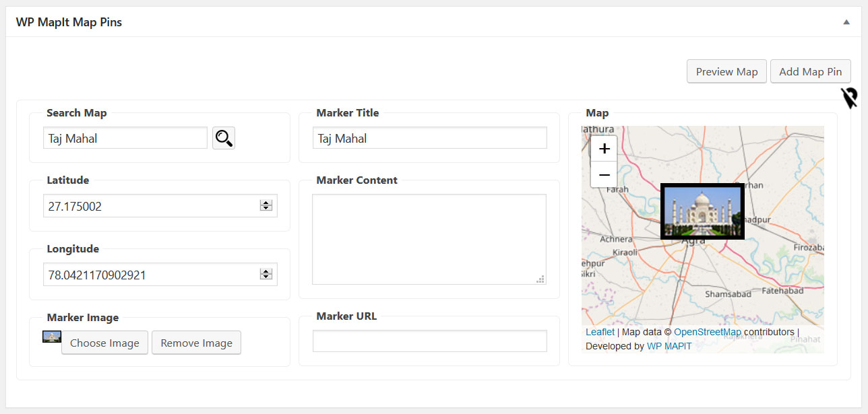This screenshot has width=868, height=414.
Task: Click the WP MapIt Map Pins heading
Action: (x=69, y=22)
